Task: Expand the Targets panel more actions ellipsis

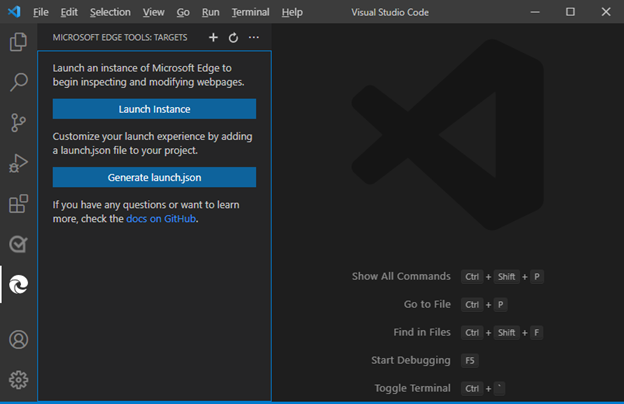Action: click(x=254, y=38)
